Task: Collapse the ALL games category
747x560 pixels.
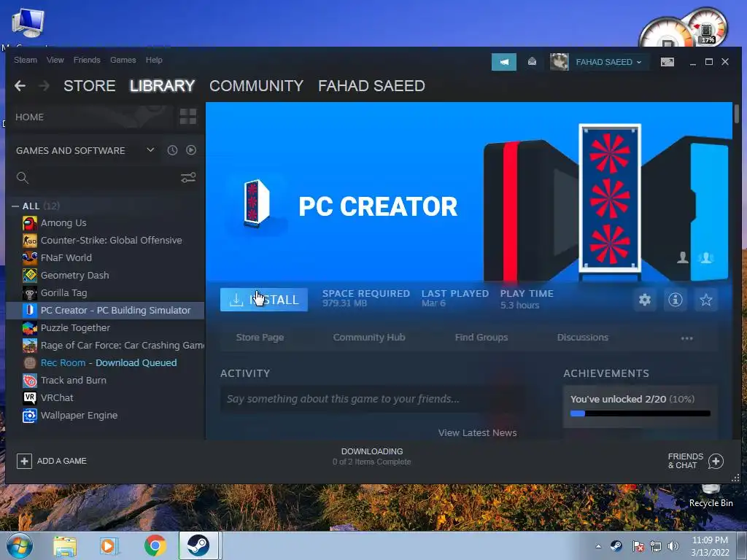Action: pyautogui.click(x=15, y=206)
